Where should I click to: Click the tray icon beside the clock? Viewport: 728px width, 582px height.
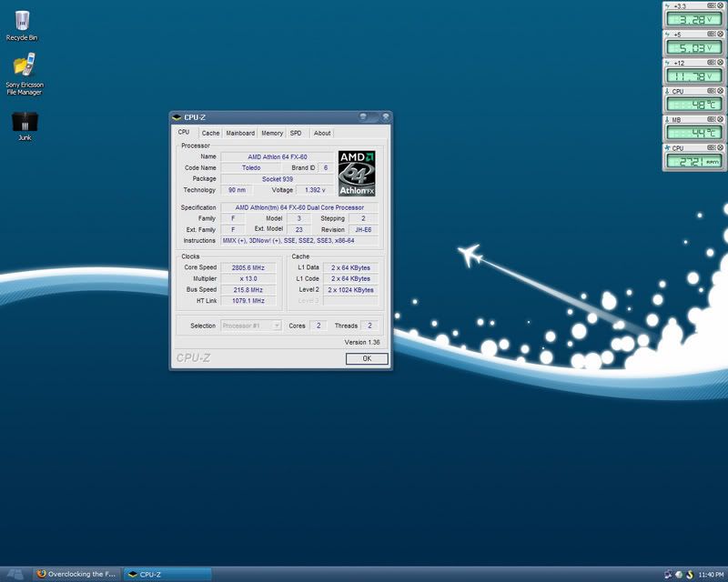pyautogui.click(x=690, y=575)
